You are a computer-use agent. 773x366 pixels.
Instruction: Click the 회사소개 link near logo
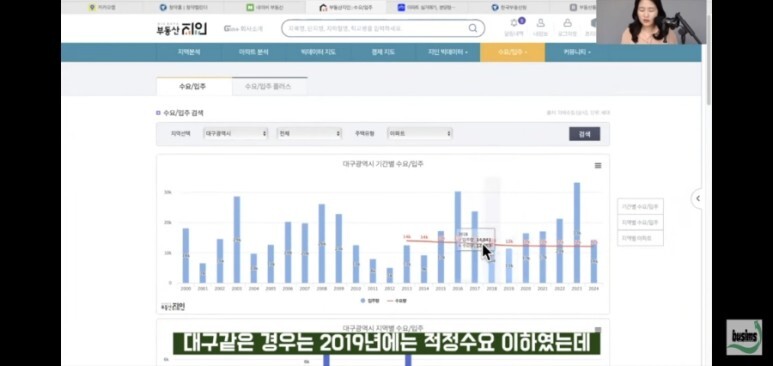pos(244,29)
